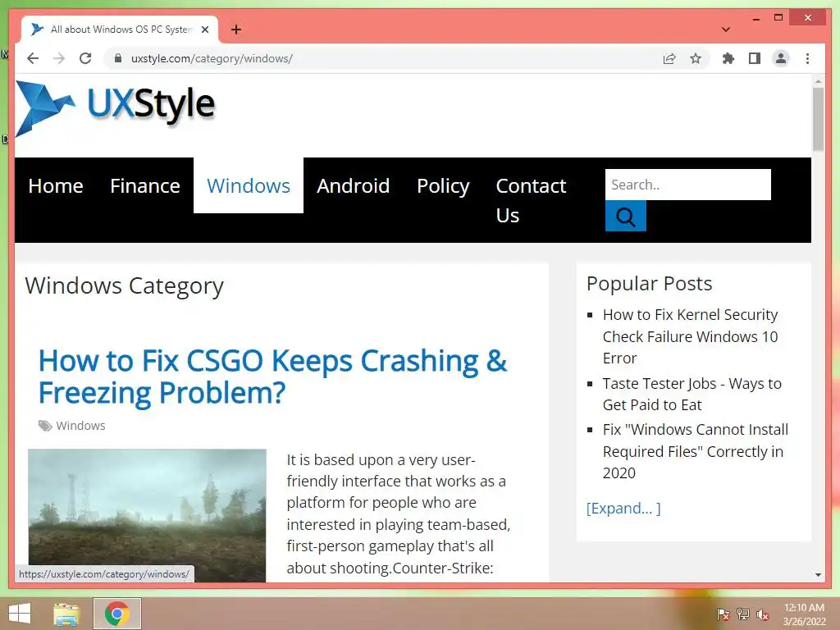The width and height of the screenshot is (840, 630).
Task: Click the browser forward arrow
Action: pos(59,58)
